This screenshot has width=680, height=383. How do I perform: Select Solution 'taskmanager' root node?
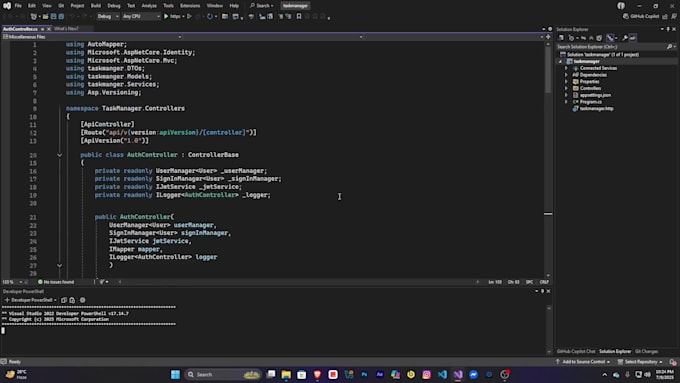point(602,55)
